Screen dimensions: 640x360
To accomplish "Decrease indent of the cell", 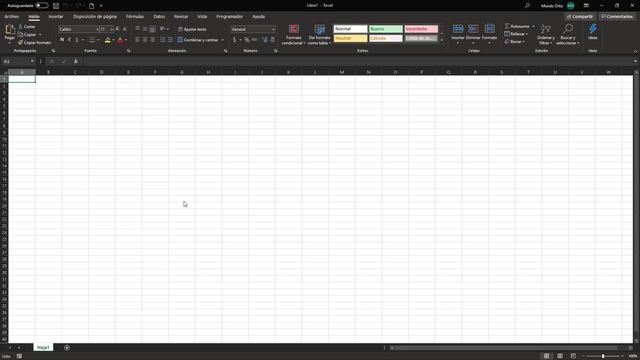I will click(162, 40).
